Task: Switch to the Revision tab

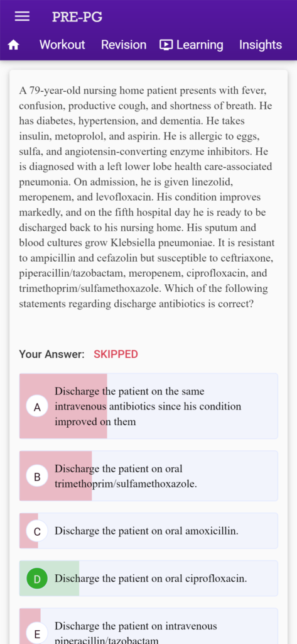Action: point(124,45)
